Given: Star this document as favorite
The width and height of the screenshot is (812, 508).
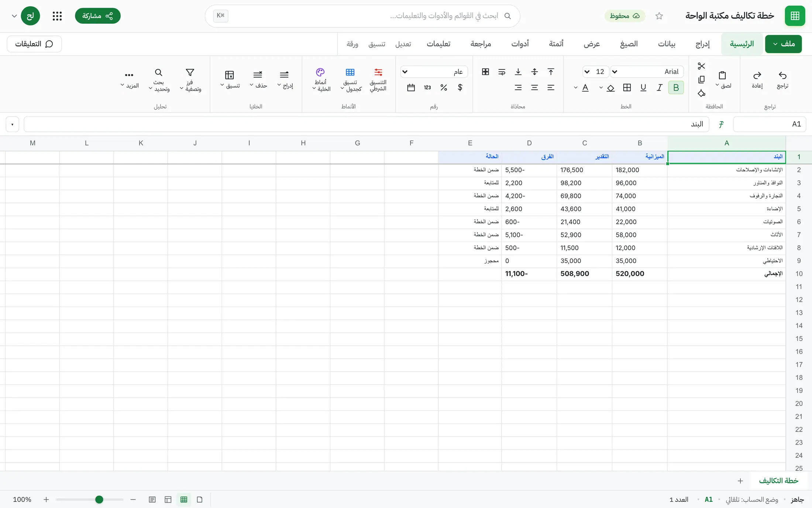Looking at the screenshot, I should (659, 16).
